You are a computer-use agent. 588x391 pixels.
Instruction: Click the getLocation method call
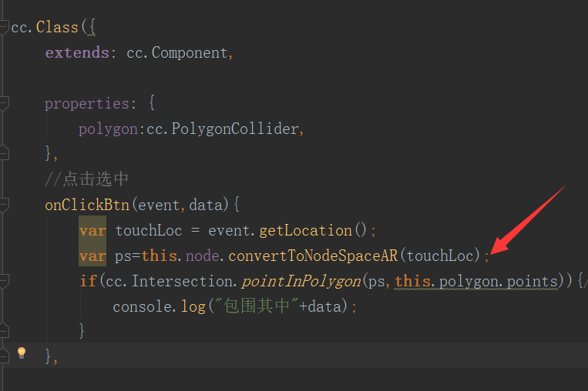pos(305,230)
